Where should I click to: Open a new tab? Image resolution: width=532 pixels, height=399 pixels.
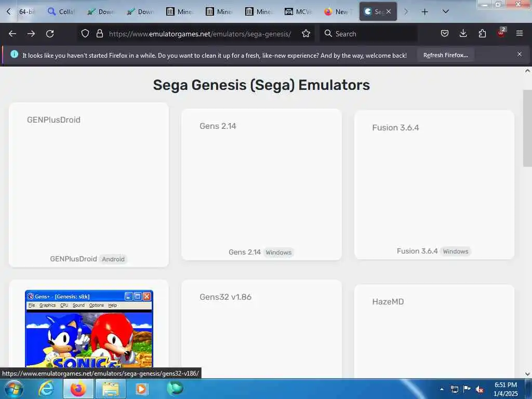pyautogui.click(x=424, y=12)
